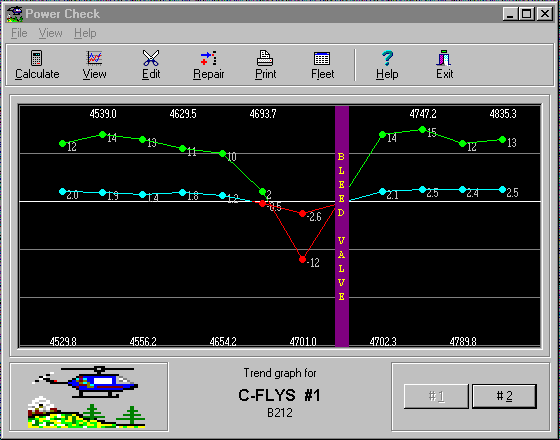Click the bottom hours label 4529.8
Viewport: 560px width, 440px height.
tap(63, 342)
